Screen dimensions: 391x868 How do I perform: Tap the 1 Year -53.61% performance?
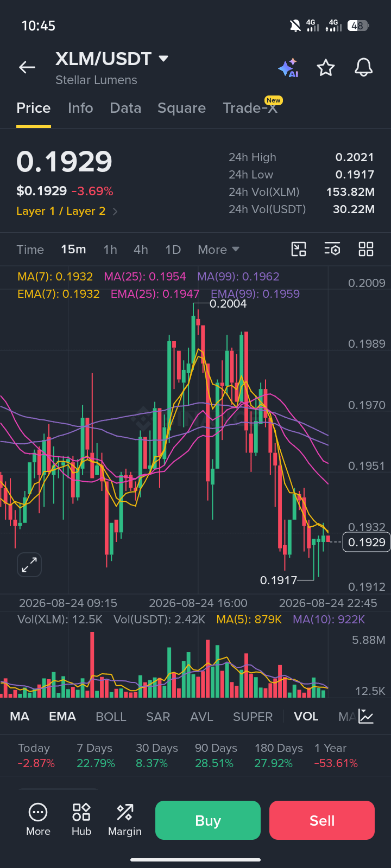[x=336, y=756]
